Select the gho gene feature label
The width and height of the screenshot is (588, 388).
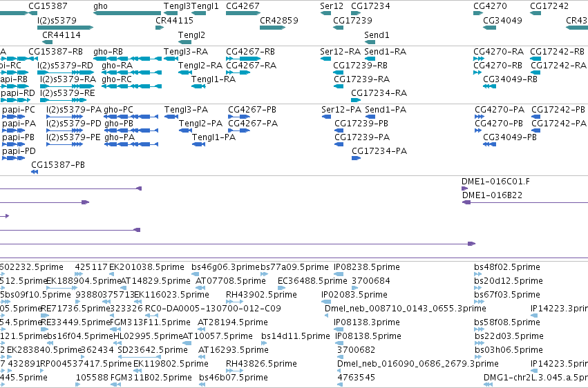100,6
